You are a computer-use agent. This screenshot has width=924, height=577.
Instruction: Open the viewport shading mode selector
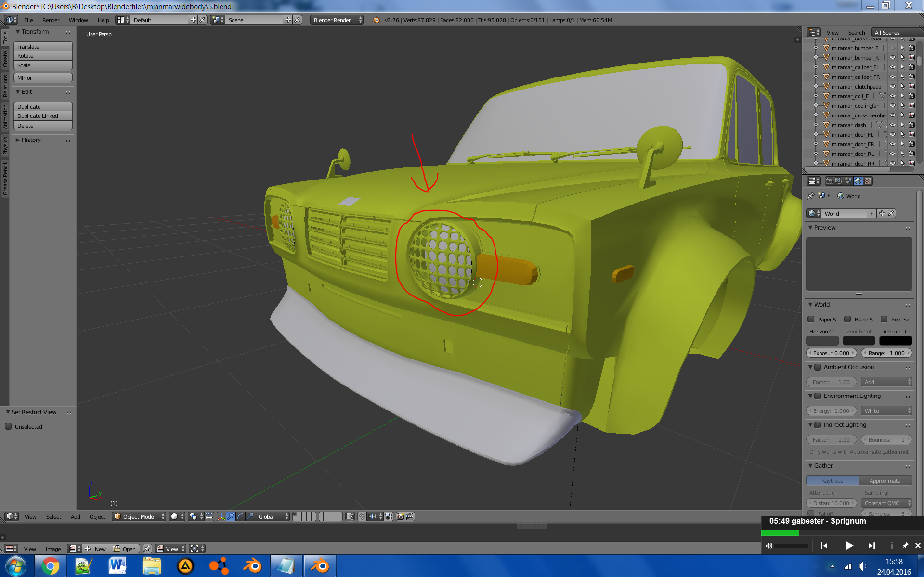(x=177, y=516)
